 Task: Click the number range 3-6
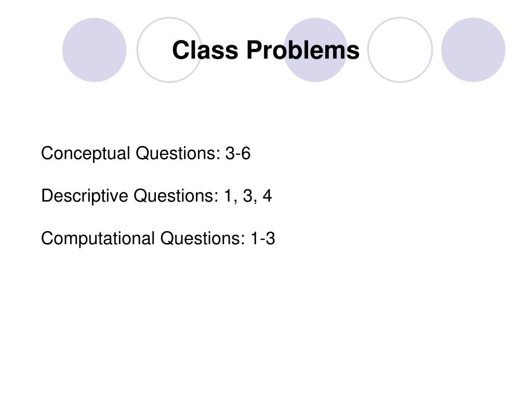click(238, 153)
